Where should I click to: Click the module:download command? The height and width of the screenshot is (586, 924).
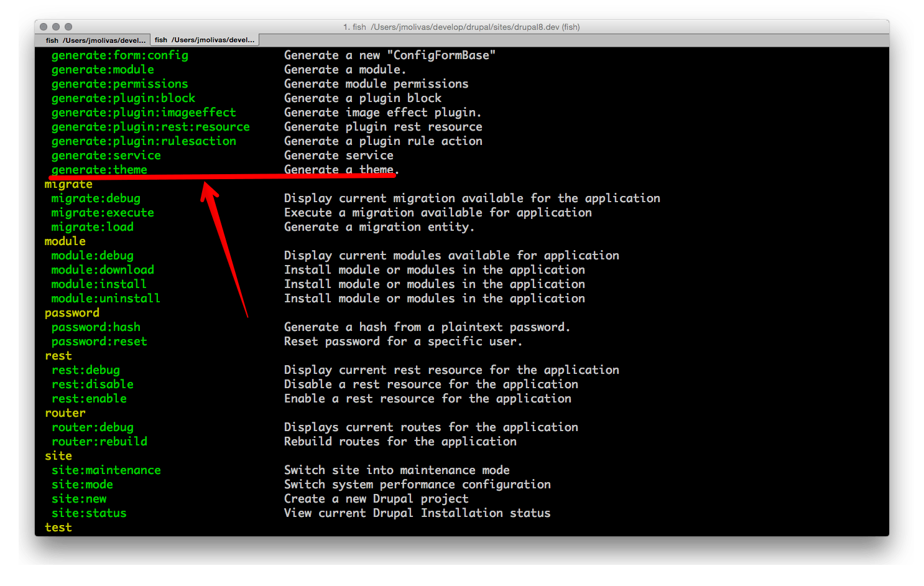point(103,270)
